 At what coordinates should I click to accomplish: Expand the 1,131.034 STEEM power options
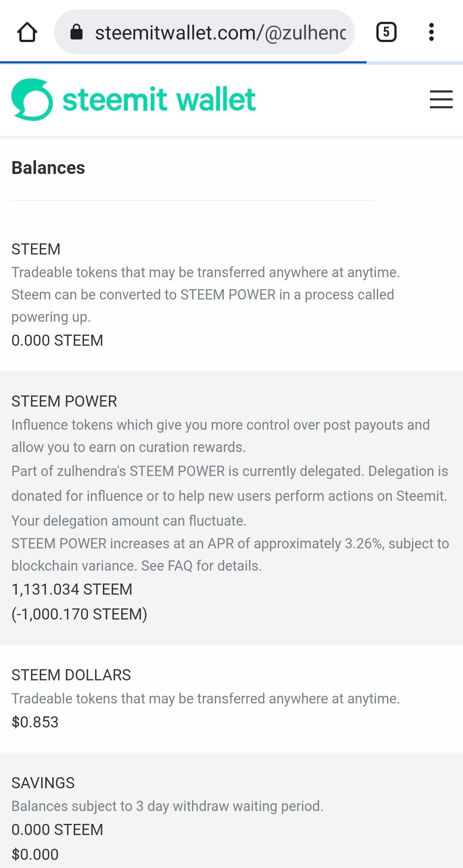(x=72, y=590)
